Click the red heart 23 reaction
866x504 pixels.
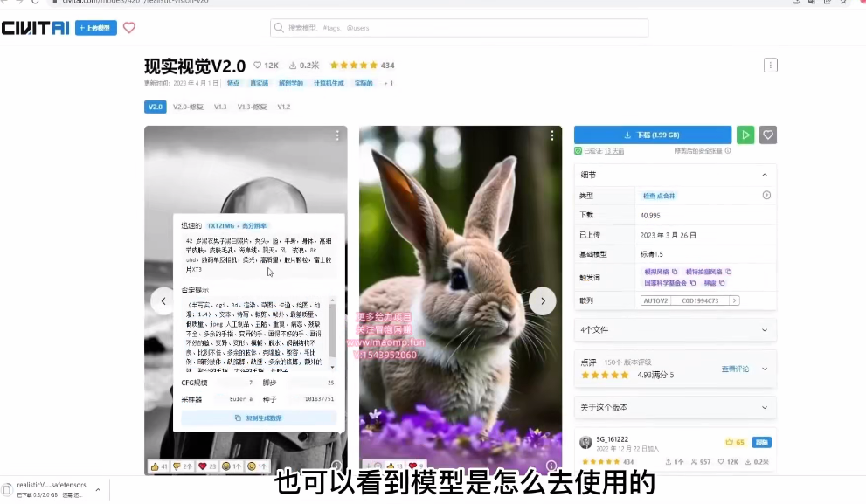coord(207,466)
